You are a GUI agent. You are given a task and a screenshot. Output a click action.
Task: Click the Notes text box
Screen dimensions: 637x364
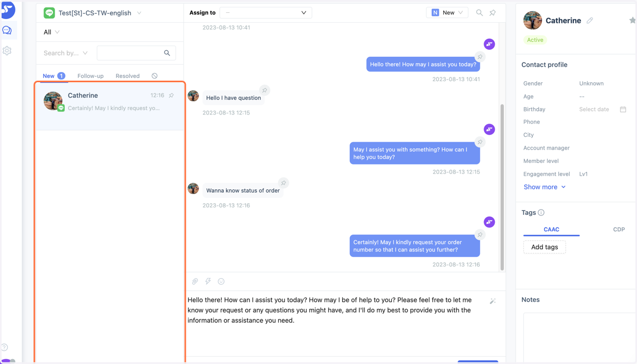580,337
